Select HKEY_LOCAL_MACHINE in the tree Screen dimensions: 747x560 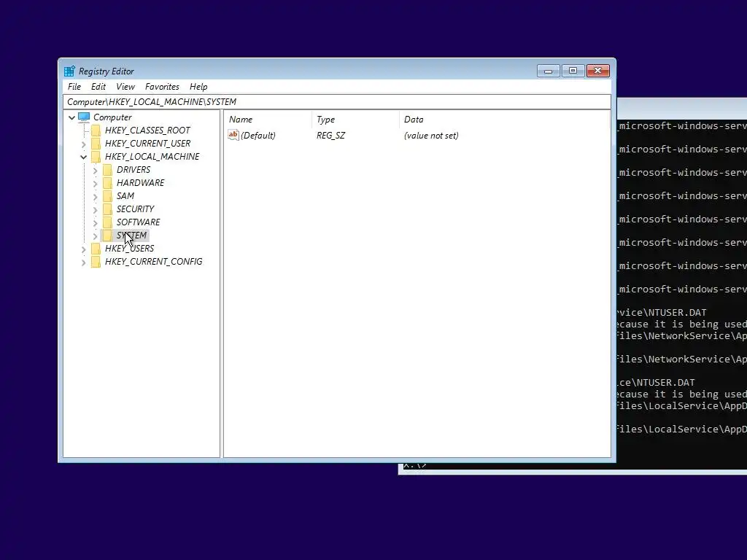pos(152,157)
